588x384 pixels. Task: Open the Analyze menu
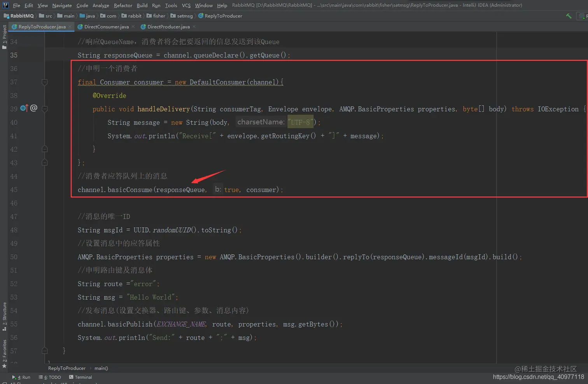(x=101, y=5)
